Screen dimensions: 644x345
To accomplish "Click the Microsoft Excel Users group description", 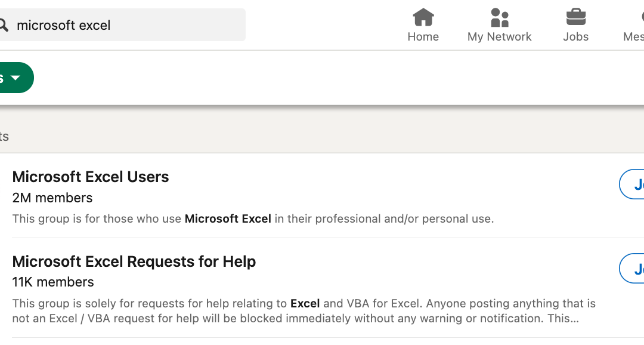I will coord(253,218).
